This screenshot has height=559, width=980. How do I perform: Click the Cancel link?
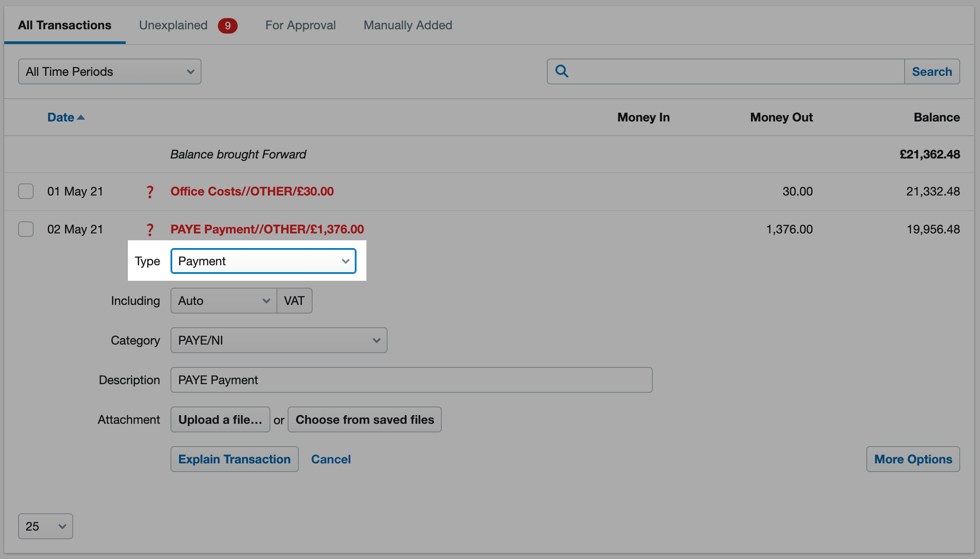331,459
